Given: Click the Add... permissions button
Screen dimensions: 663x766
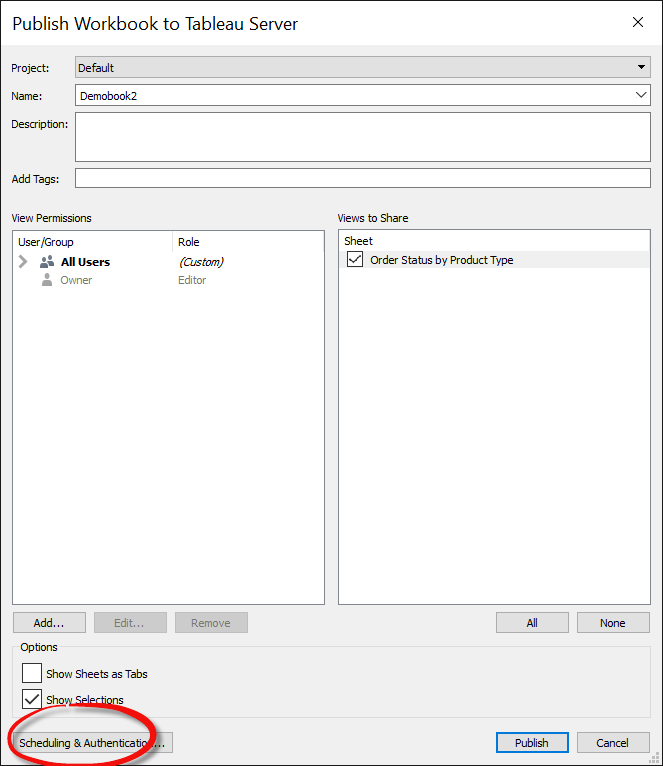Looking at the screenshot, I should (49, 623).
